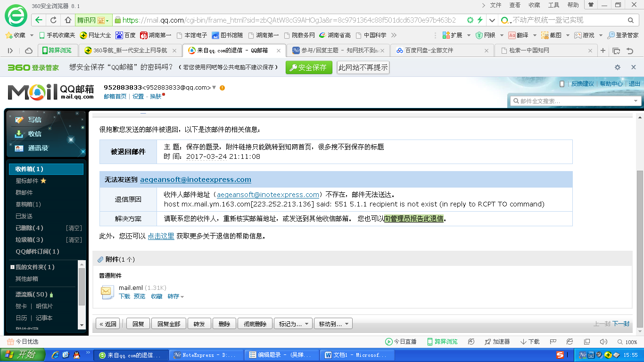Open password prompt settings gear
The height and width of the screenshot is (362, 644).
tap(618, 67)
